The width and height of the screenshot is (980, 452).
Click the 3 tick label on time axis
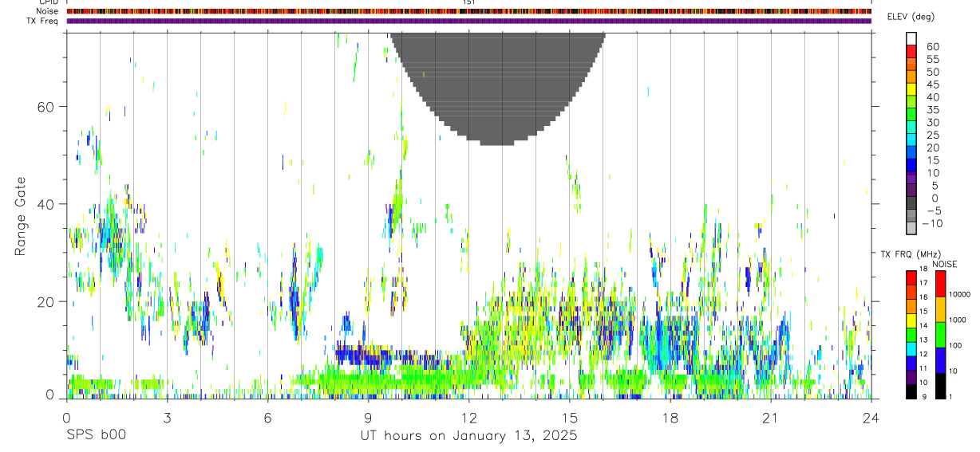[167, 419]
